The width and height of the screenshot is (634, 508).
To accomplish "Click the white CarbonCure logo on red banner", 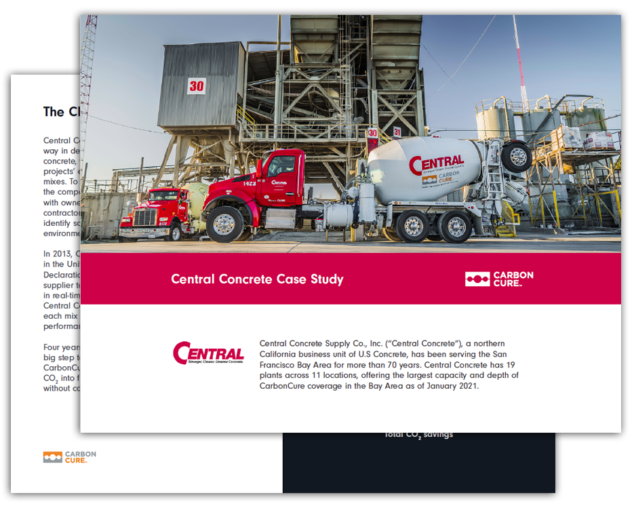I will tap(499, 279).
